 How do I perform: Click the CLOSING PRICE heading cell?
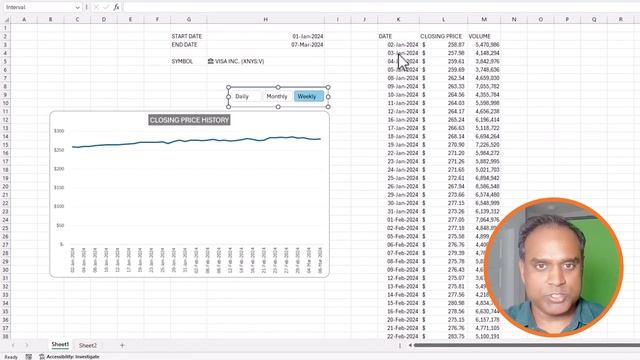[x=441, y=36]
